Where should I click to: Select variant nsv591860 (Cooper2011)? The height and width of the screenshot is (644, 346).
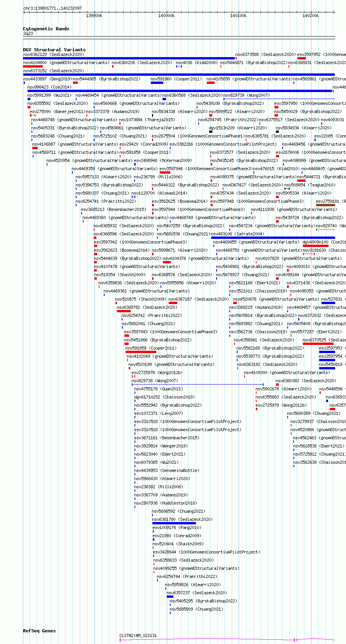176,79
